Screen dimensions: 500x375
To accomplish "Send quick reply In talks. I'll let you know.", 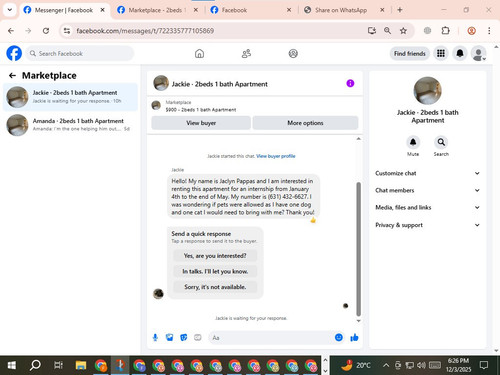I will [x=215, y=271].
